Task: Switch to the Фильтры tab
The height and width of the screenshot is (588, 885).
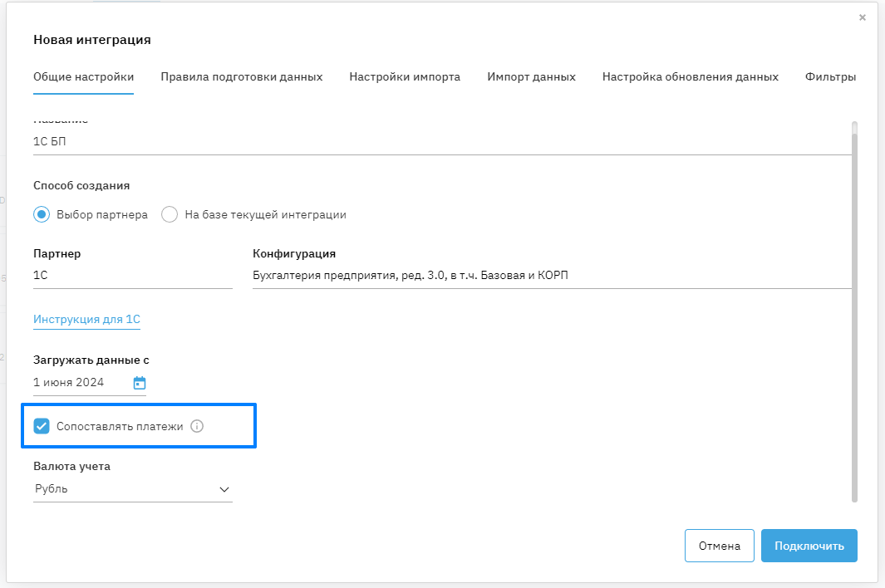Action: point(830,77)
